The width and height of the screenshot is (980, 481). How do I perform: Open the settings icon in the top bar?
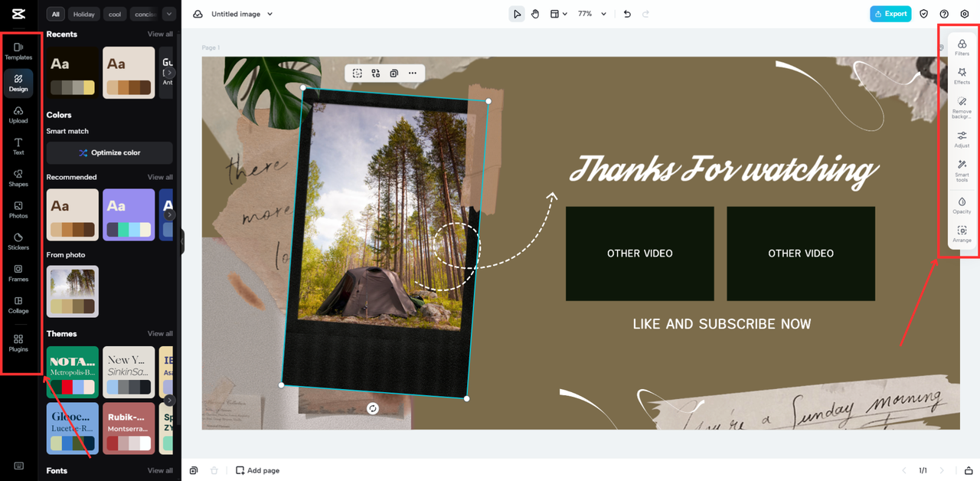pos(965,14)
